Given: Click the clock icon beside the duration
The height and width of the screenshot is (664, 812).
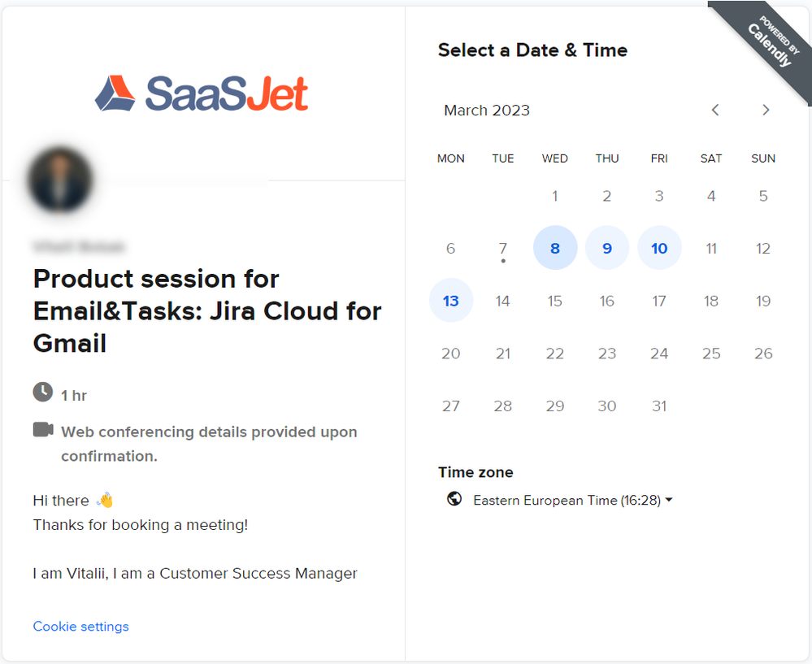Looking at the screenshot, I should [x=41, y=394].
